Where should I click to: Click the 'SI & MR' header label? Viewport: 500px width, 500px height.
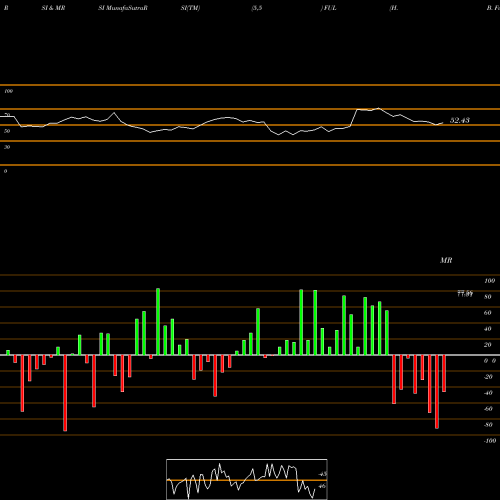tap(53, 8)
